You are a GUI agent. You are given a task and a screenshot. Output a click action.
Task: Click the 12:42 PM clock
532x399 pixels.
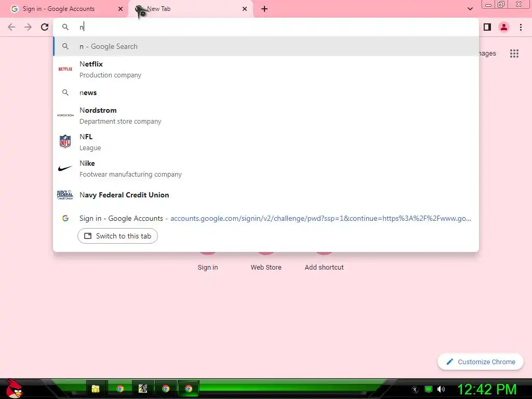[487, 389]
